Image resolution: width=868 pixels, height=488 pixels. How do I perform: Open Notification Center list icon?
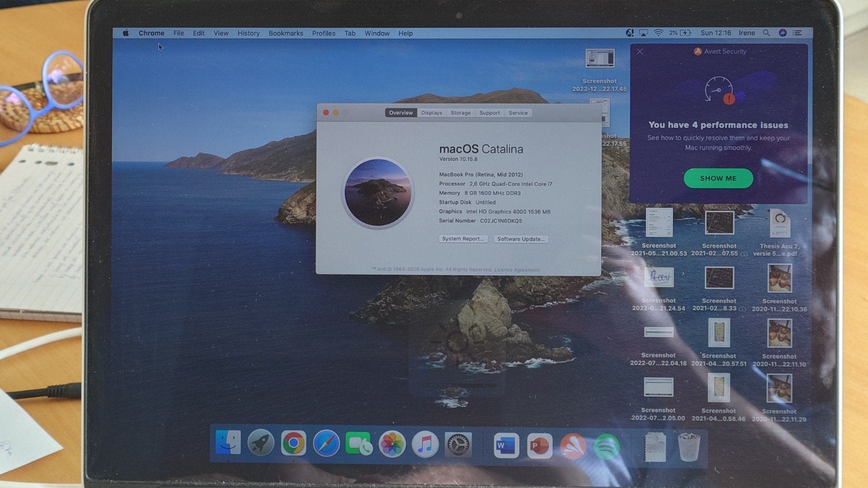797,33
